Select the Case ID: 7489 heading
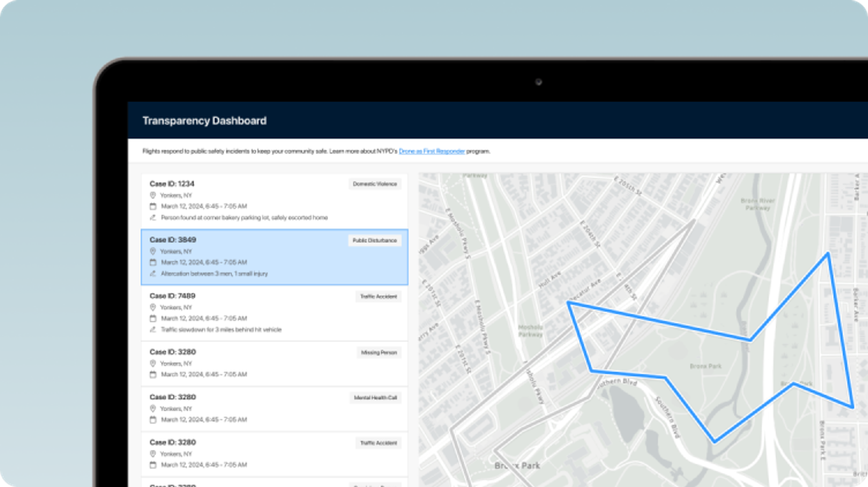This screenshot has height=487, width=868. pyautogui.click(x=172, y=296)
